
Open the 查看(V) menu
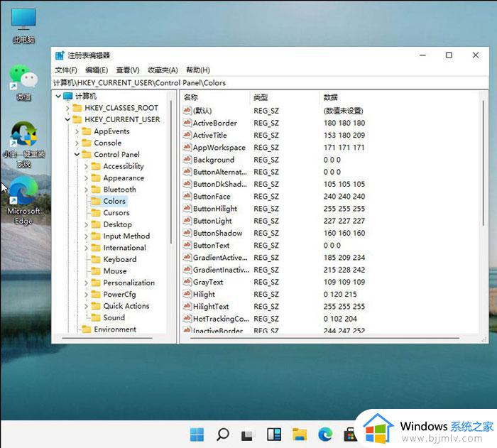pos(128,70)
